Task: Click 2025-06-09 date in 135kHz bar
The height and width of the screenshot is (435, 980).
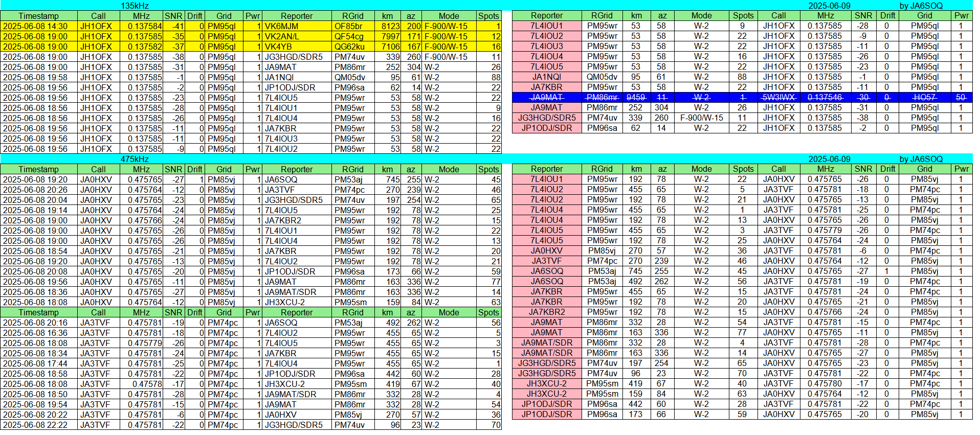Action: pos(829,6)
